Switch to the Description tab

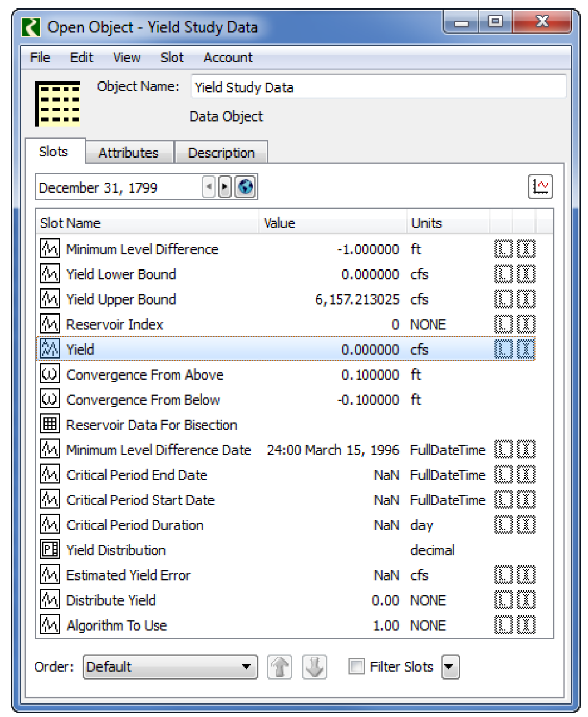point(221,153)
